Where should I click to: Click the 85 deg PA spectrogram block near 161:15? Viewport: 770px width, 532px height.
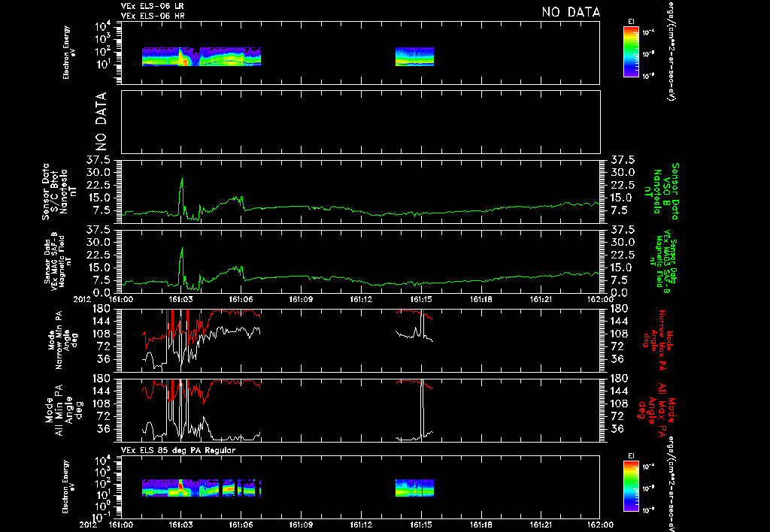(414, 488)
